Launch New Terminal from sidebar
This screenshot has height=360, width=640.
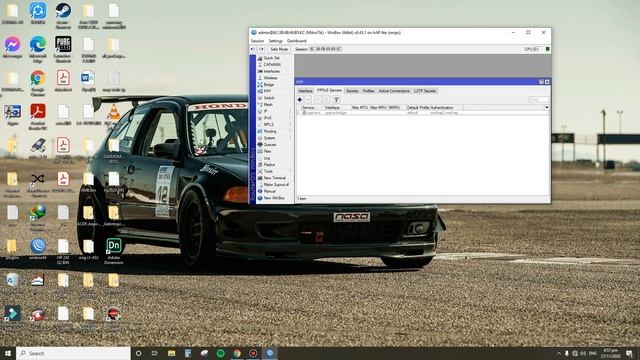[271, 178]
